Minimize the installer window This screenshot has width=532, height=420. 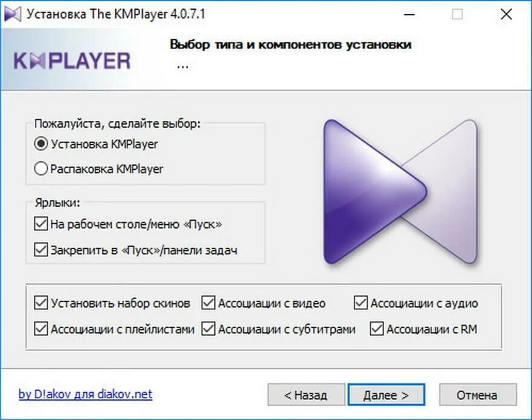coord(409,15)
